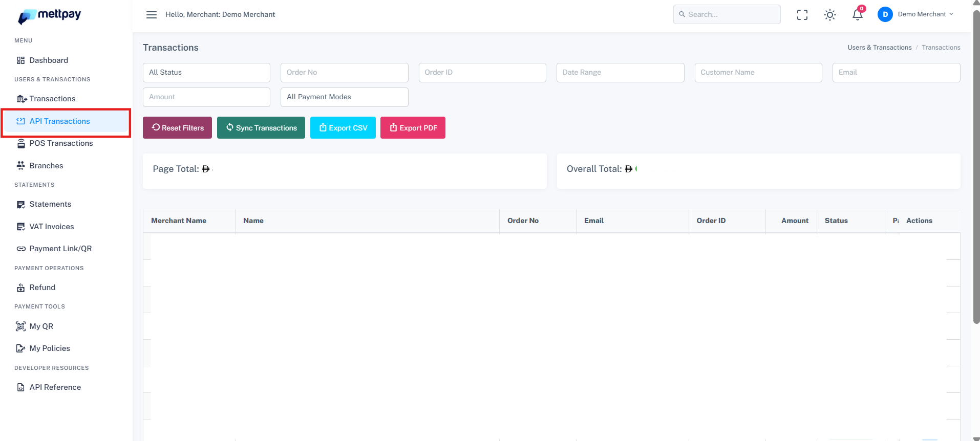
Task: Click the Users & Transactions breadcrumb link
Action: pos(880,48)
